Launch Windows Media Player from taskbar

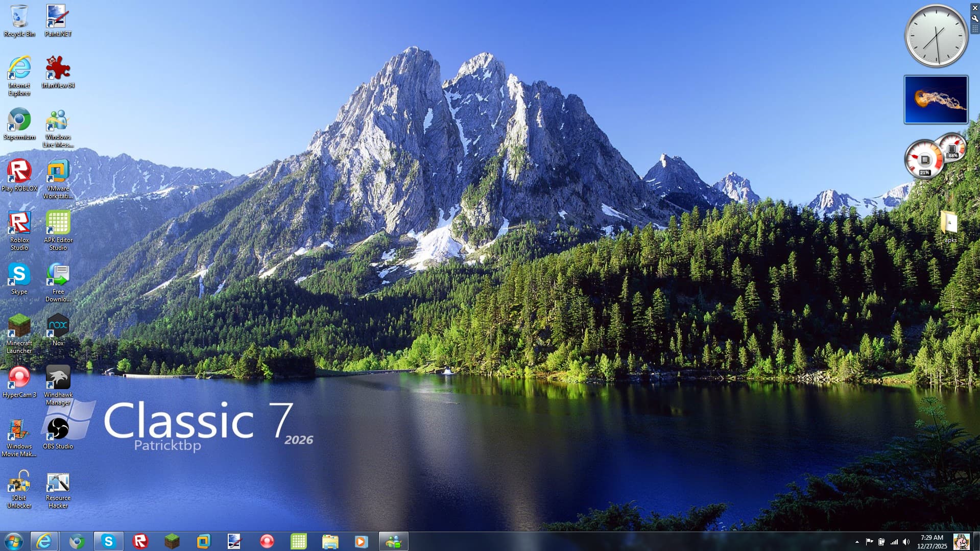point(361,541)
